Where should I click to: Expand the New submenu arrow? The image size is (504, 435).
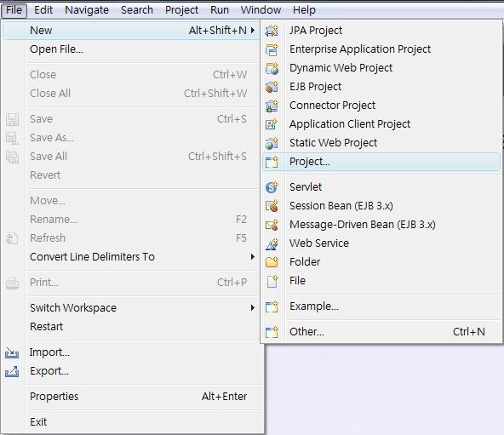[253, 31]
